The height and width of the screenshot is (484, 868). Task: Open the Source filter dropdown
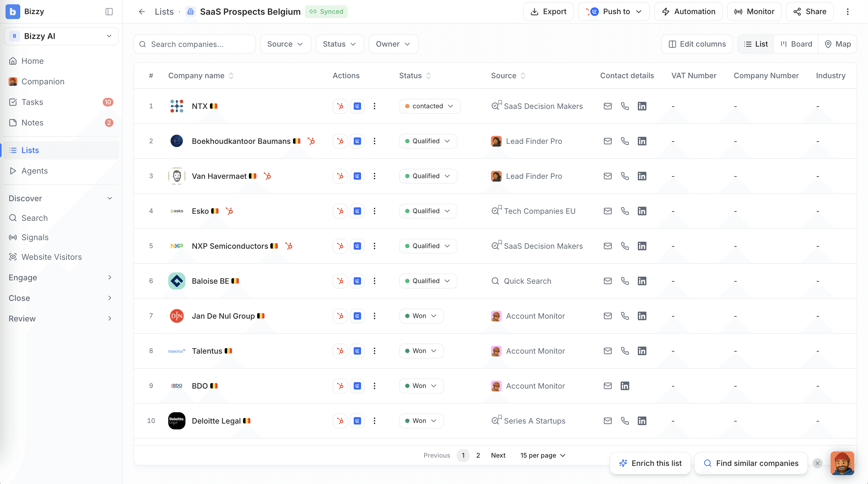[x=285, y=44]
